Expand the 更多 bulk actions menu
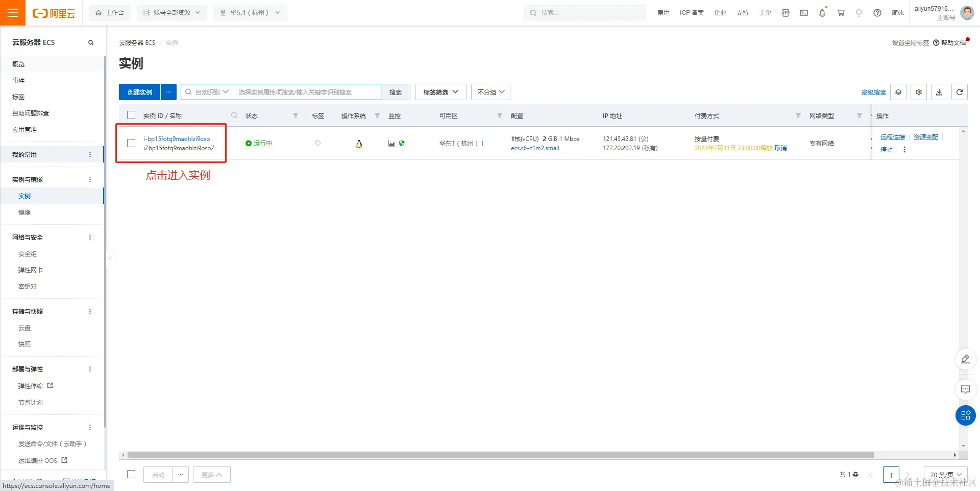The height and width of the screenshot is (491, 980). [x=212, y=475]
